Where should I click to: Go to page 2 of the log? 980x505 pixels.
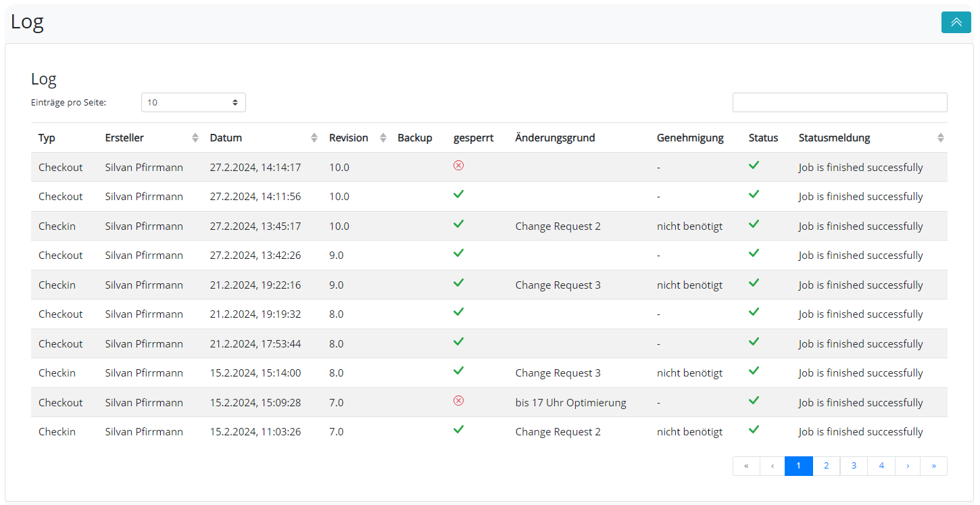pos(826,466)
